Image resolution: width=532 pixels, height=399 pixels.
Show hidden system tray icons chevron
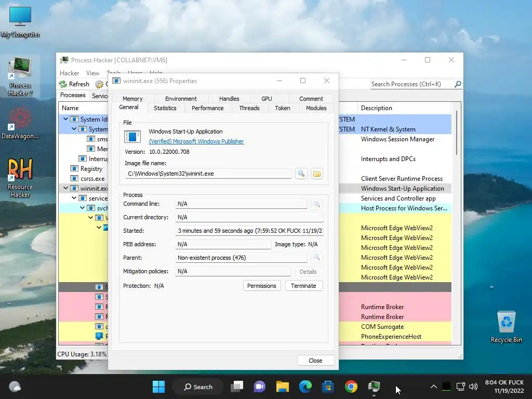tap(434, 387)
